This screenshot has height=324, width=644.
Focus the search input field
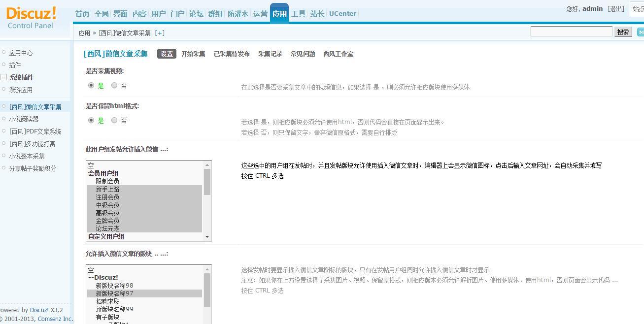pyautogui.click(x=571, y=32)
